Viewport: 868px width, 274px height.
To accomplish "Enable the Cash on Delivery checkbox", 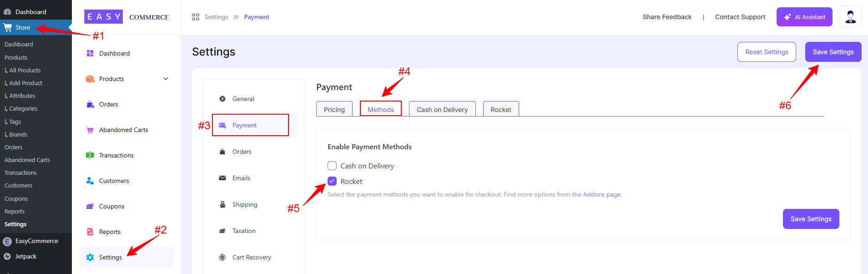I will pyautogui.click(x=332, y=166).
